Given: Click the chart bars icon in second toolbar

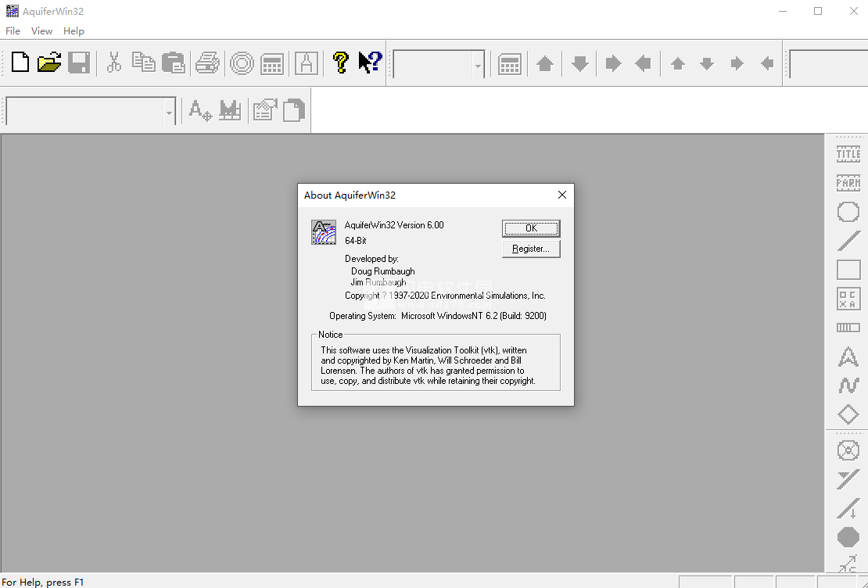Looking at the screenshot, I should coord(230,110).
